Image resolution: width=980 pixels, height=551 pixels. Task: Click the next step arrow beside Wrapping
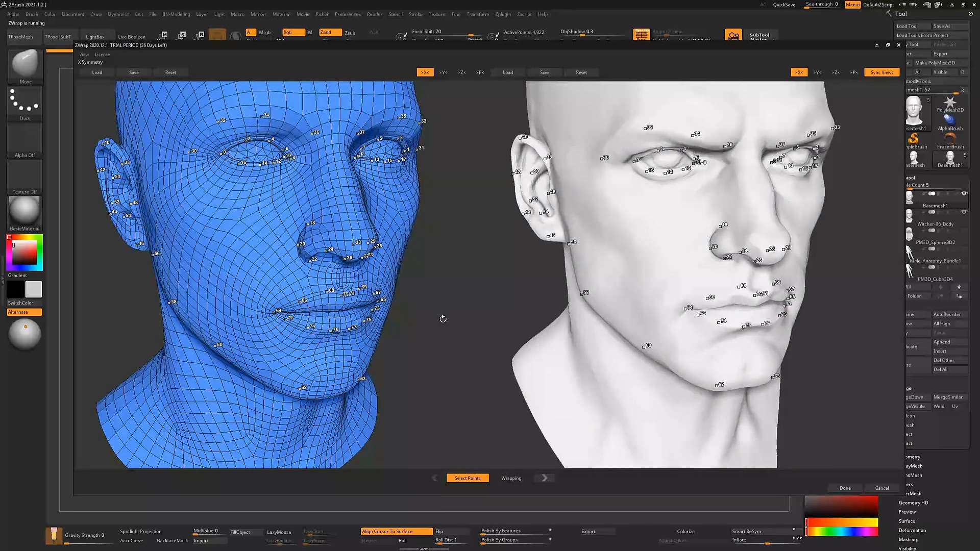click(x=544, y=478)
